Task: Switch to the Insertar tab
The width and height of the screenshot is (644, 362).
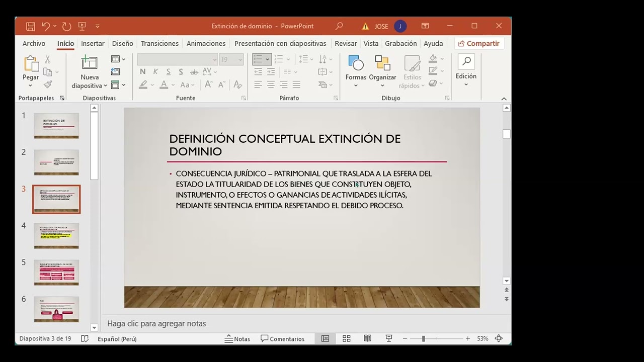Action: pyautogui.click(x=93, y=43)
